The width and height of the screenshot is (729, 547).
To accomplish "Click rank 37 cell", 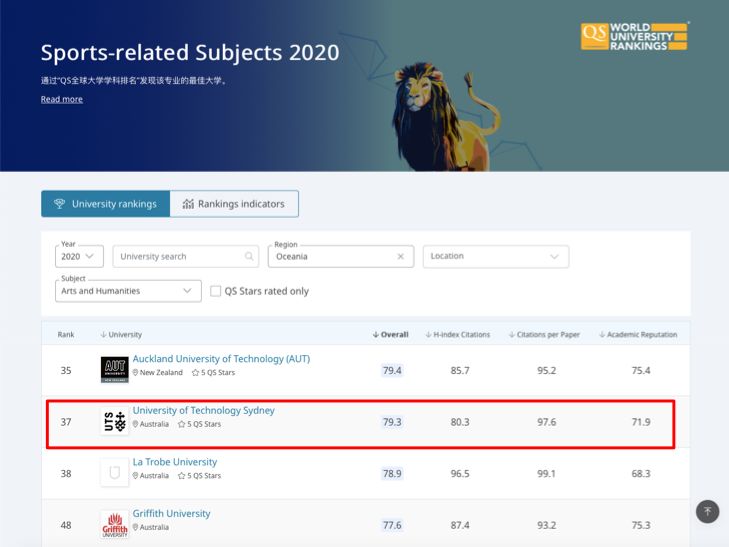I will click(x=66, y=422).
